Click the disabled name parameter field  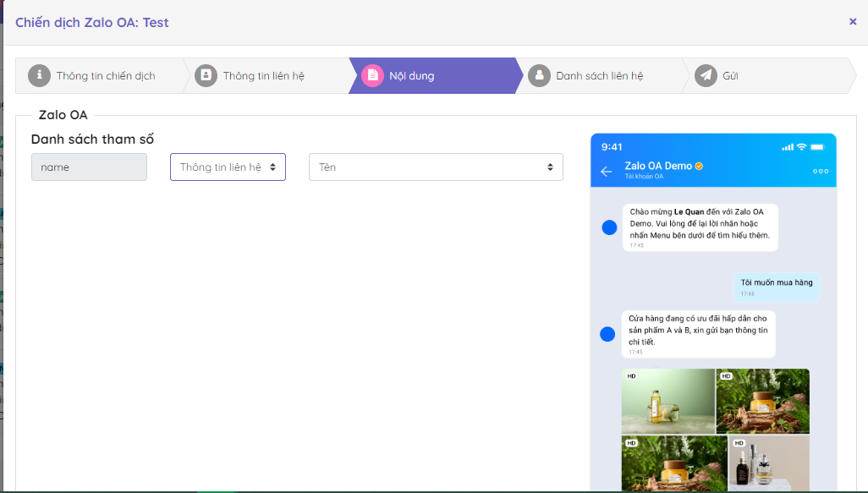(x=89, y=167)
